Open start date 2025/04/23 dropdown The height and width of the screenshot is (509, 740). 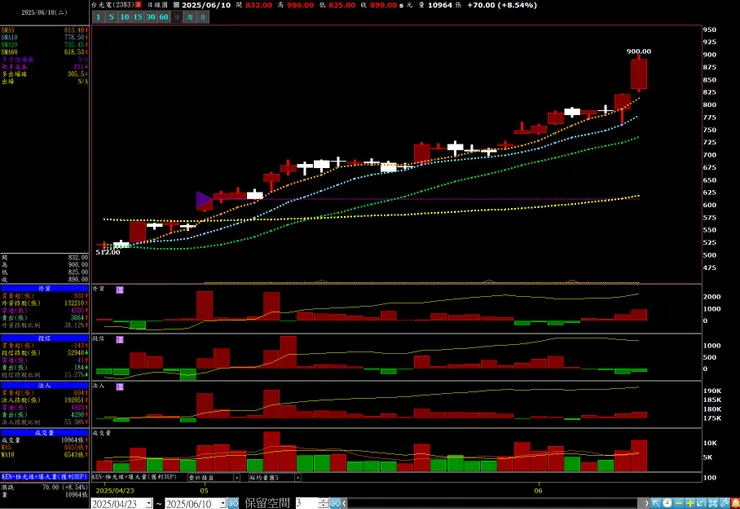pyautogui.click(x=149, y=504)
